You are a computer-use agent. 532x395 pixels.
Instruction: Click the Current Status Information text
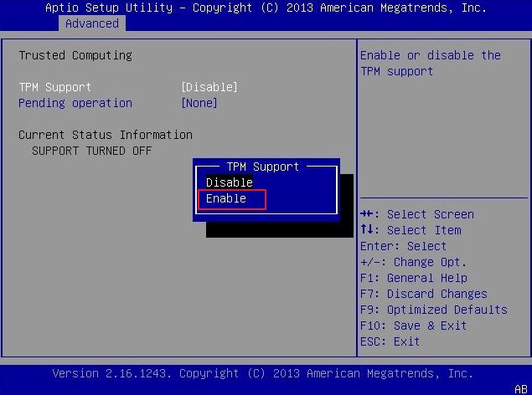pyautogui.click(x=106, y=135)
